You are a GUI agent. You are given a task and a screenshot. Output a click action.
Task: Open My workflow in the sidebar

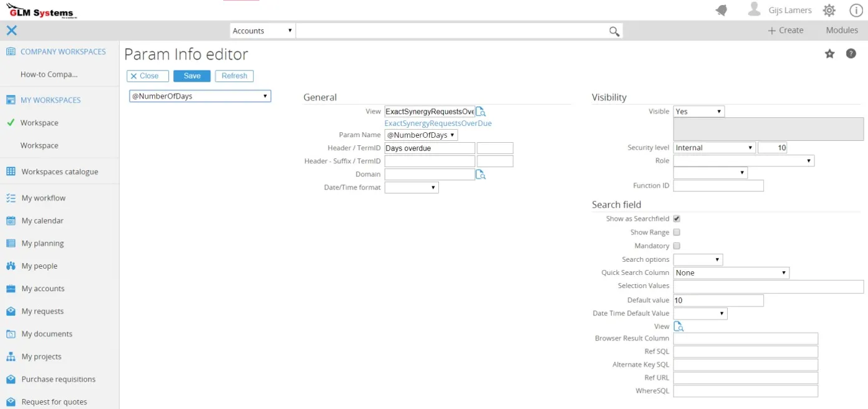[43, 198]
